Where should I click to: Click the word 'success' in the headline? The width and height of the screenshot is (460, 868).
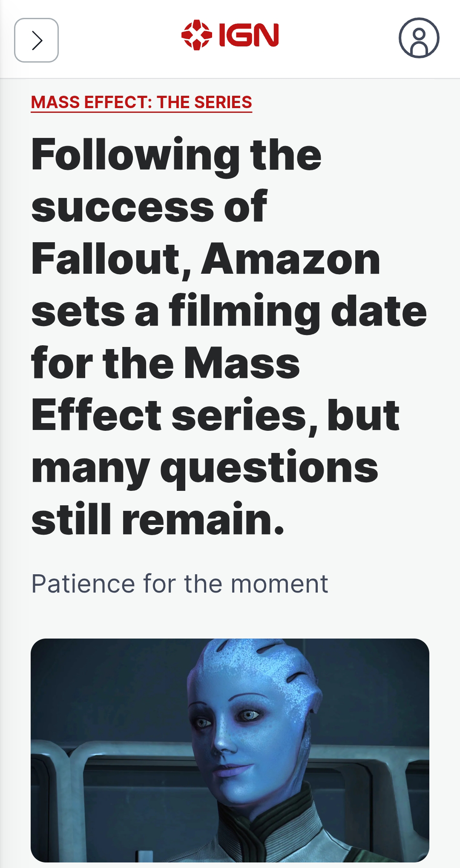(x=123, y=208)
